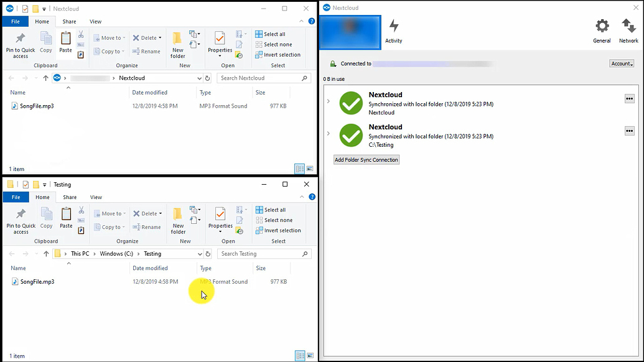Open the more options menu for the C:\Testing sync
The height and width of the screenshot is (362, 644).
(x=629, y=131)
